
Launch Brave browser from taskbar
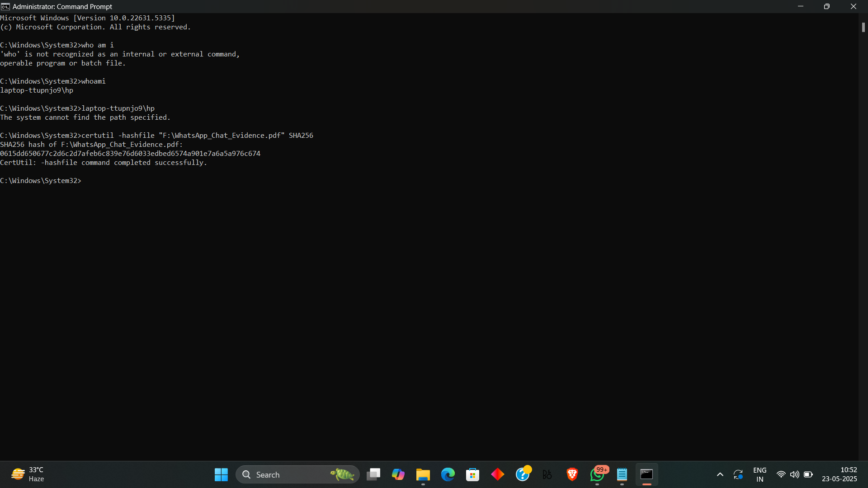(572, 474)
